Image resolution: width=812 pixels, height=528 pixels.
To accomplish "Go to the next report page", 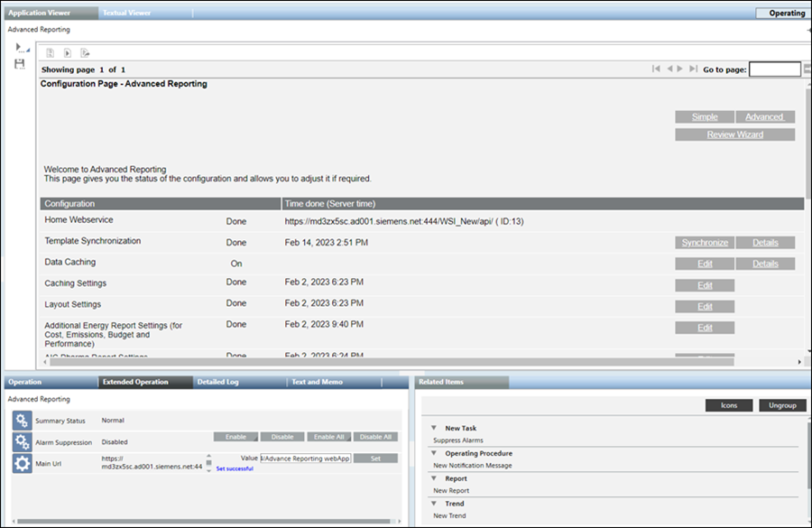I will coord(680,69).
